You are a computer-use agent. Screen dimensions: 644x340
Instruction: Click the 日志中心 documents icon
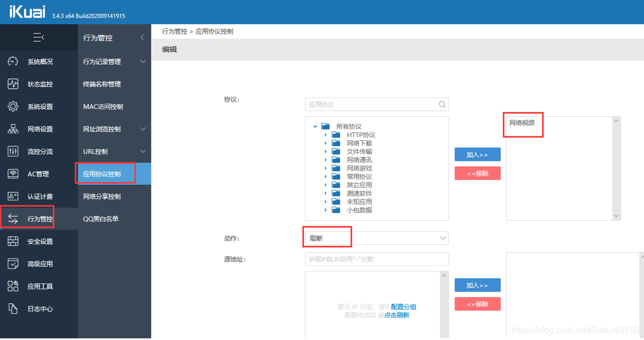coord(13,309)
